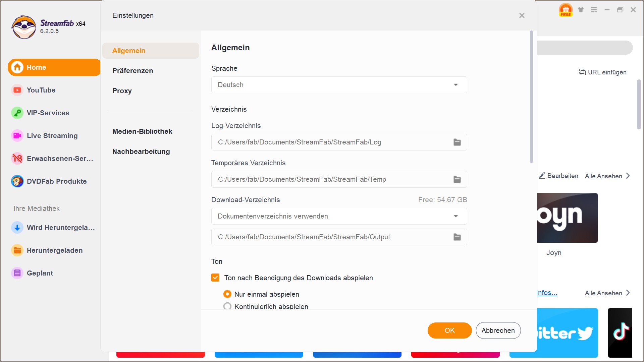Viewport: 644px width, 362px height.
Task: Open Präferenzen settings tab
Action: point(133,71)
